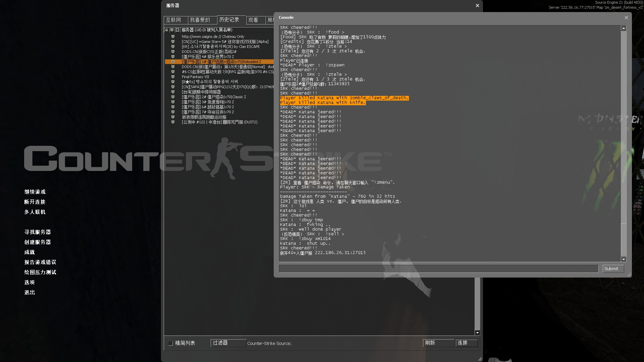Click 创建服务器 in the main menu
644x362 pixels.
(x=38, y=242)
